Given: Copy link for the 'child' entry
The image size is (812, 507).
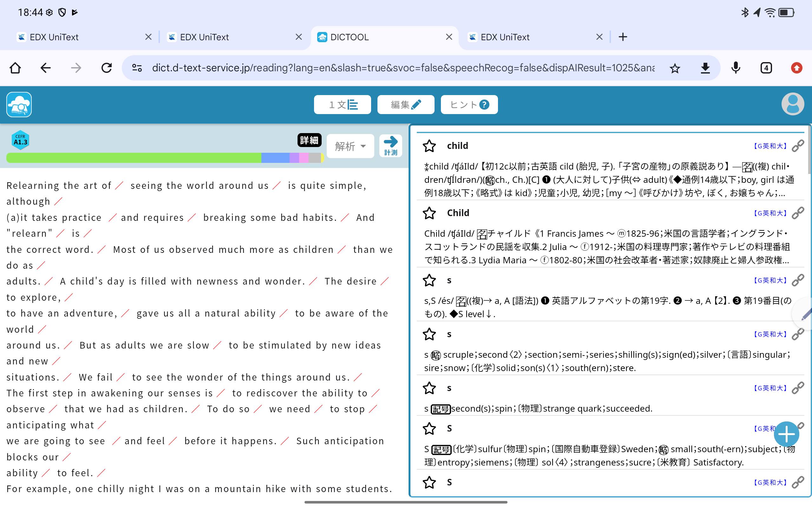Looking at the screenshot, I should pyautogui.click(x=798, y=146).
